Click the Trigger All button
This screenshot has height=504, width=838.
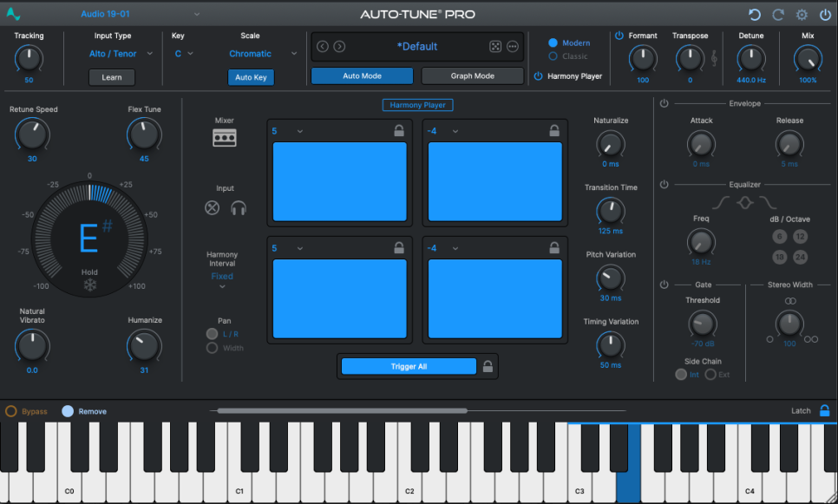click(409, 366)
